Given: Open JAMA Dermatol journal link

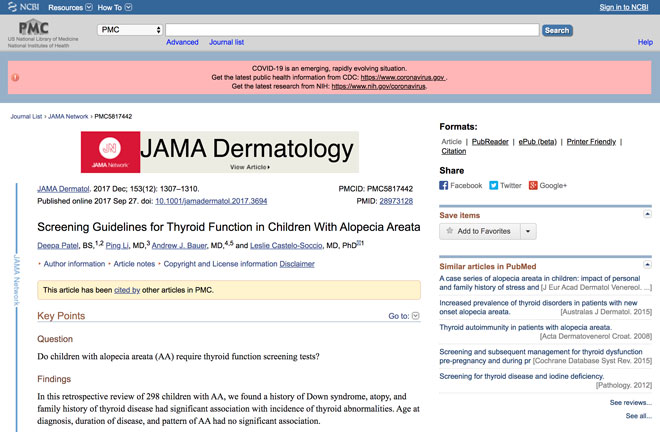Looking at the screenshot, I should 63,189.
